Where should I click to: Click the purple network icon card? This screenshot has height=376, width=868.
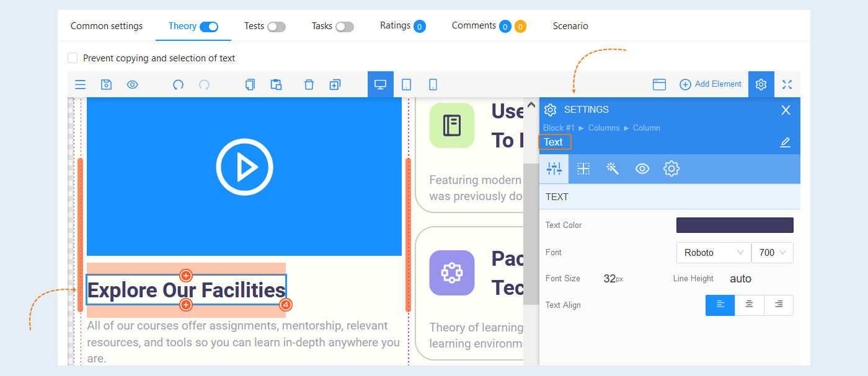tap(451, 273)
